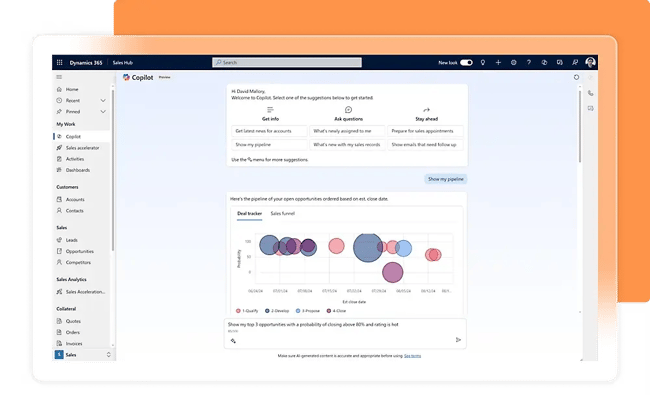
Task: Click the Get info icon
Action: coord(270,110)
